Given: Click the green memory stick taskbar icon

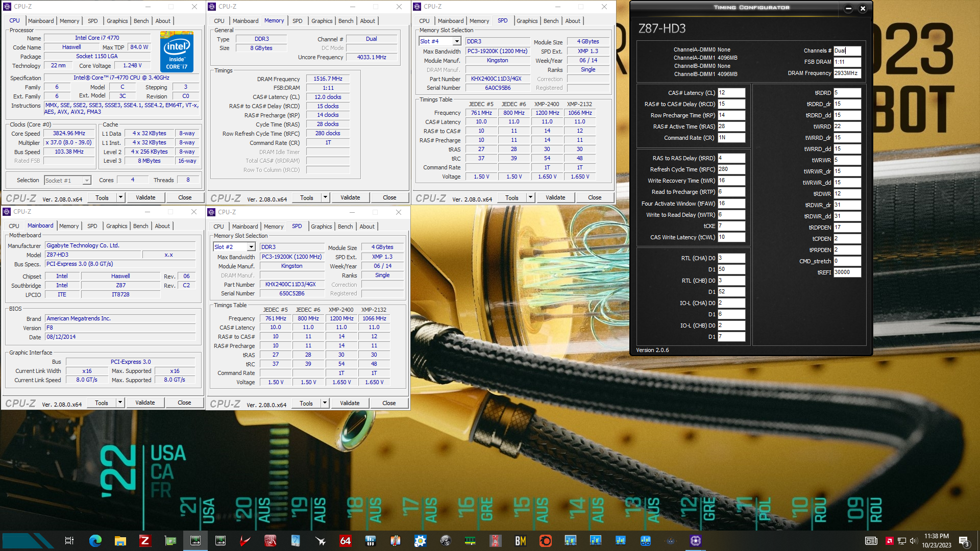Looking at the screenshot, I should coord(471,541).
